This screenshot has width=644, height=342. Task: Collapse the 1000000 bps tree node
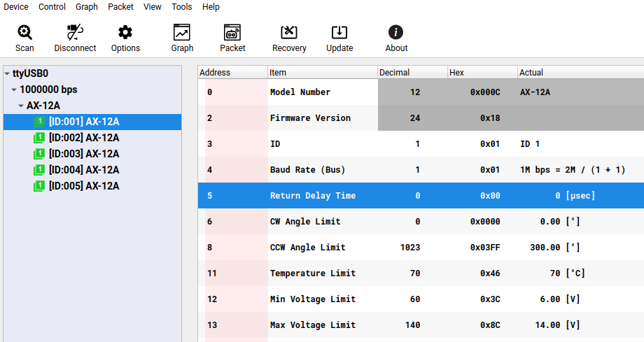pos(14,90)
